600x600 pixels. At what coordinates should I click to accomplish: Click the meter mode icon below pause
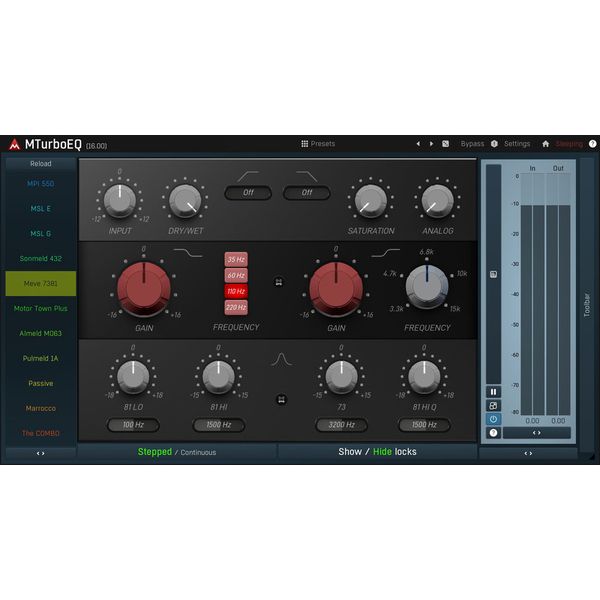[x=493, y=406]
